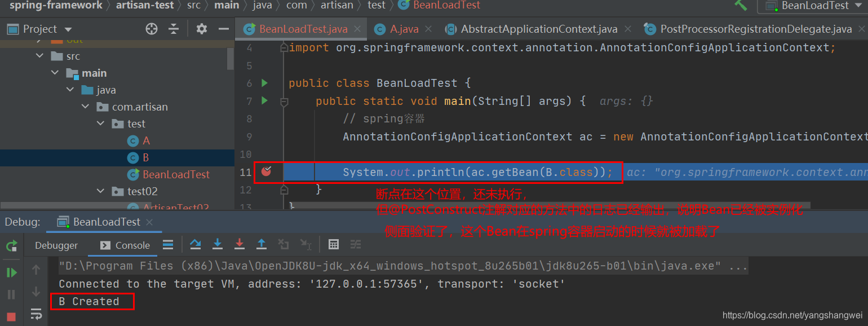The width and height of the screenshot is (868, 326).
Task: Open the PostProcessorRegistrationDelegate.java tab
Action: 756,29
